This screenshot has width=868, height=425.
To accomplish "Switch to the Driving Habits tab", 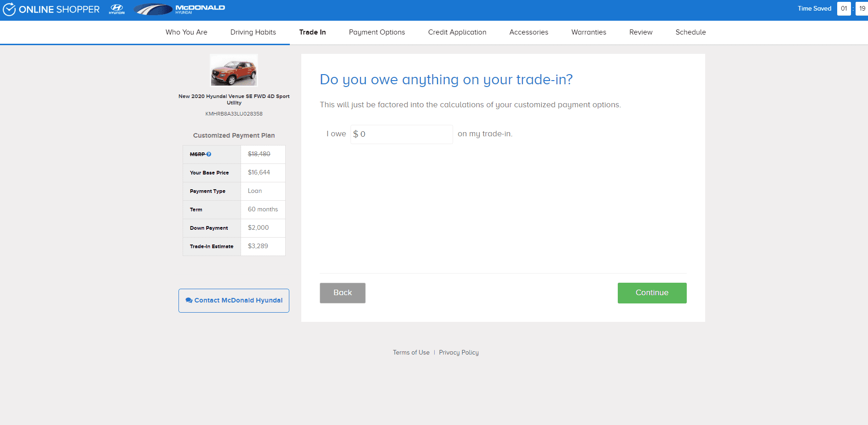I will coord(253,32).
